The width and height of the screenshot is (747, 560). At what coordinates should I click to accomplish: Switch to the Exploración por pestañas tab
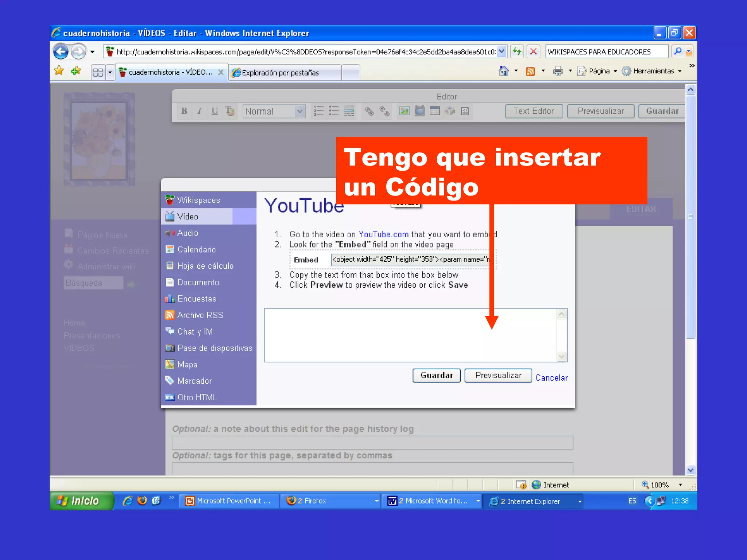point(285,73)
